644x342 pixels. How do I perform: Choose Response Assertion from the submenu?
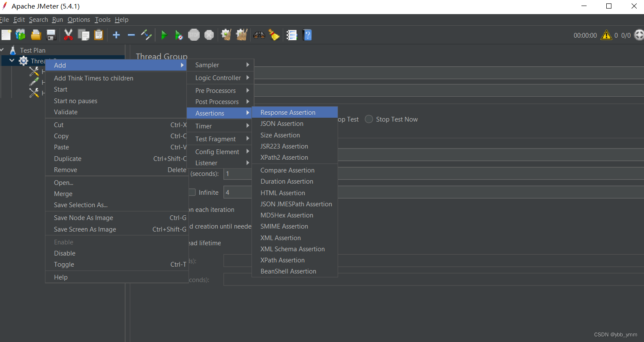click(295, 112)
